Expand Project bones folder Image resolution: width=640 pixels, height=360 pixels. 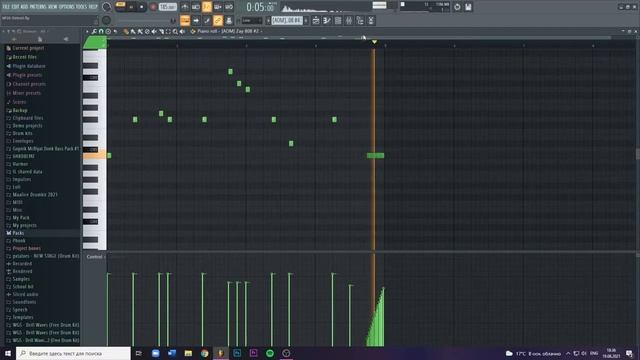(x=27, y=248)
